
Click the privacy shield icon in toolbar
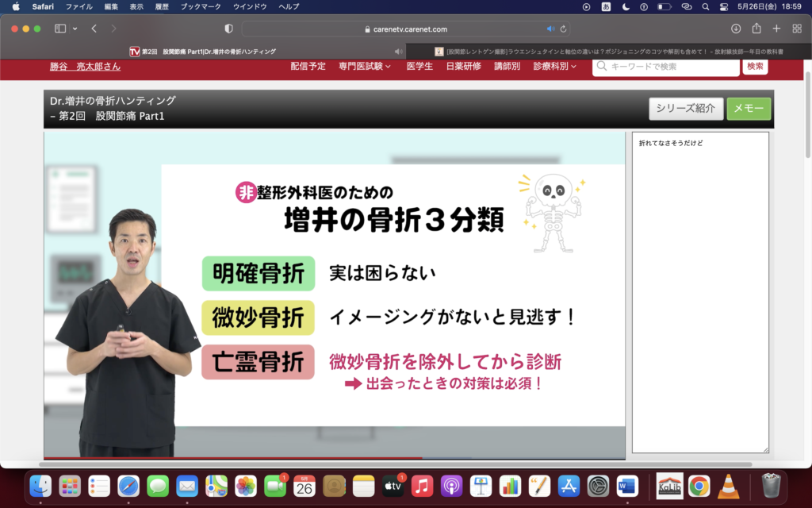point(229,29)
